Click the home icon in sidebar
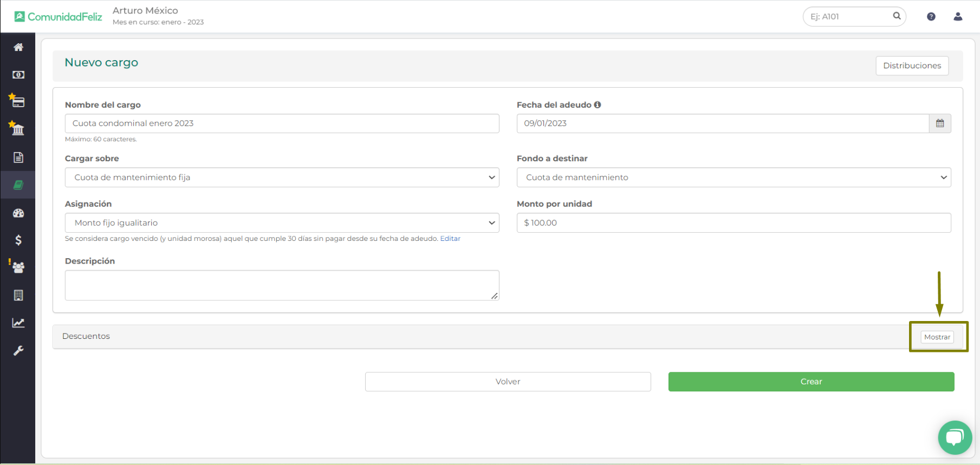Viewport: 980px width, 465px height. (18, 47)
